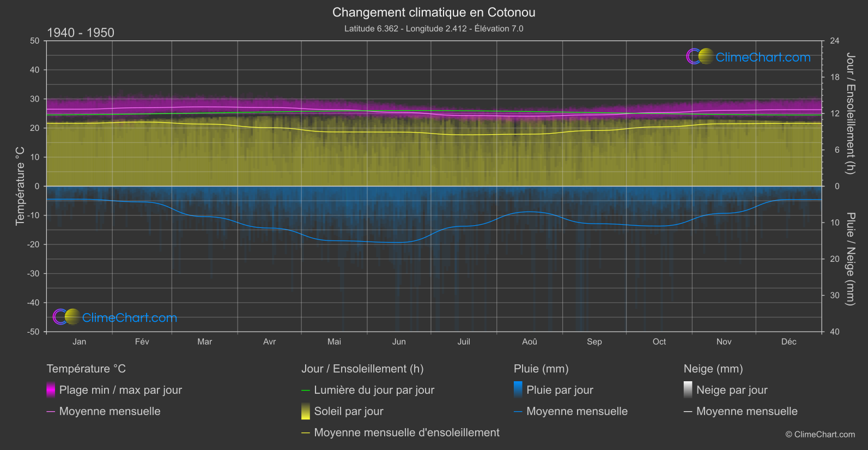The width and height of the screenshot is (868, 450).
Task: Click the Température °C left axis title
Action: click(x=20, y=185)
